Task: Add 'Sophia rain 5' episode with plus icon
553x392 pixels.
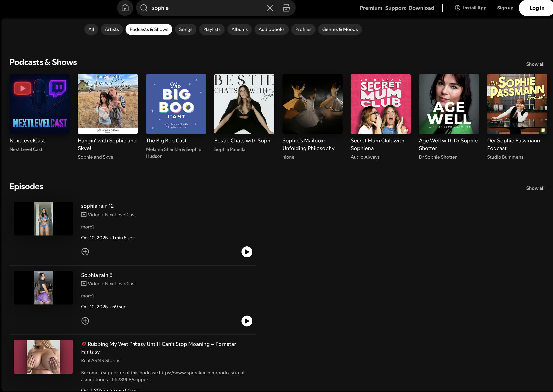Action: click(x=85, y=321)
